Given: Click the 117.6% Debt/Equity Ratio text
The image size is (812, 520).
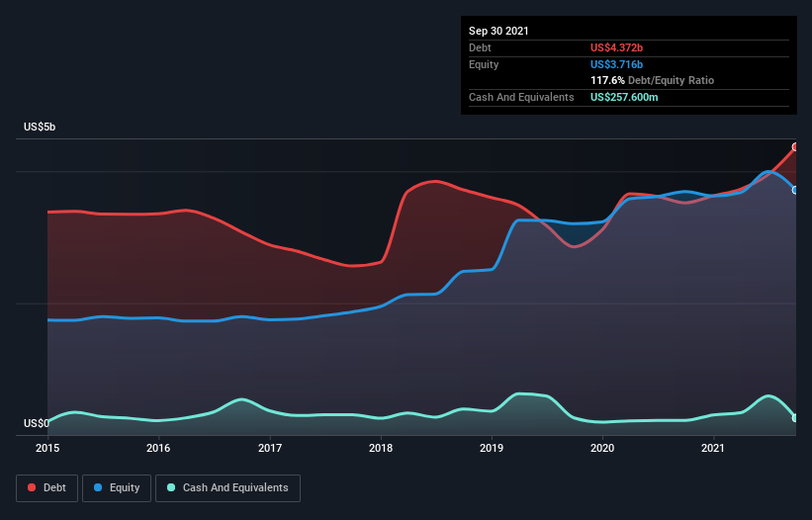Looking at the screenshot, I should [653, 80].
